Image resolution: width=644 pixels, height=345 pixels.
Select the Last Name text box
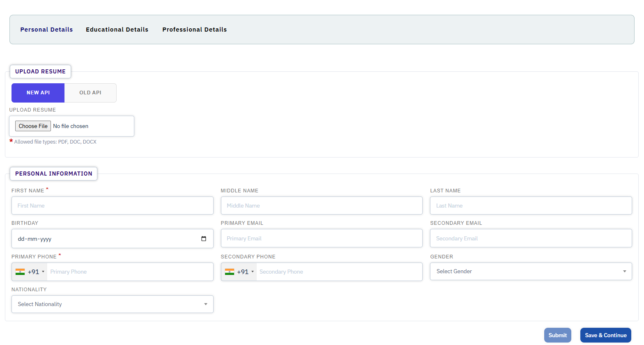tap(531, 206)
